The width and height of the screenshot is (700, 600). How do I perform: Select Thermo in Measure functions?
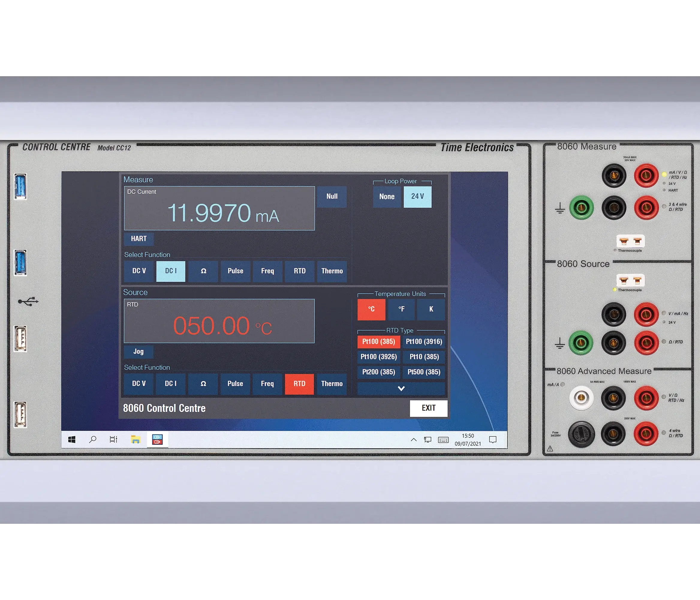[x=332, y=271]
